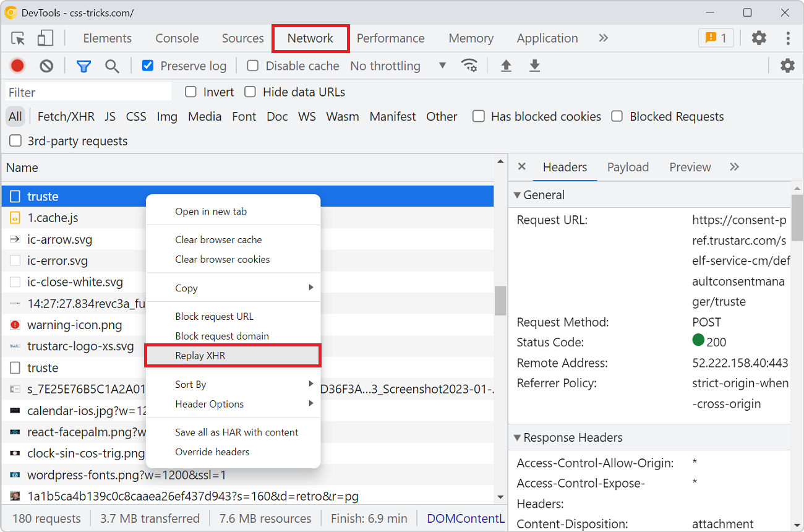Select wordpress-fonts.png request row
This screenshot has height=532, width=804.
click(x=247, y=475)
